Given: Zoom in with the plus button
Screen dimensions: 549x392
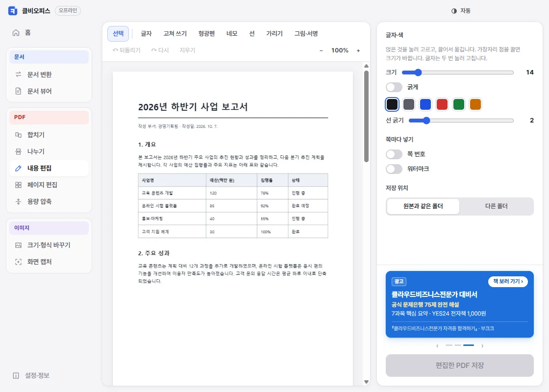Looking at the screenshot, I should click(x=358, y=50).
